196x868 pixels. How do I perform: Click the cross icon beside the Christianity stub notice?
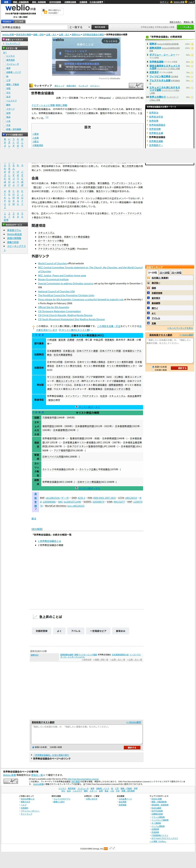tap(33, 327)
